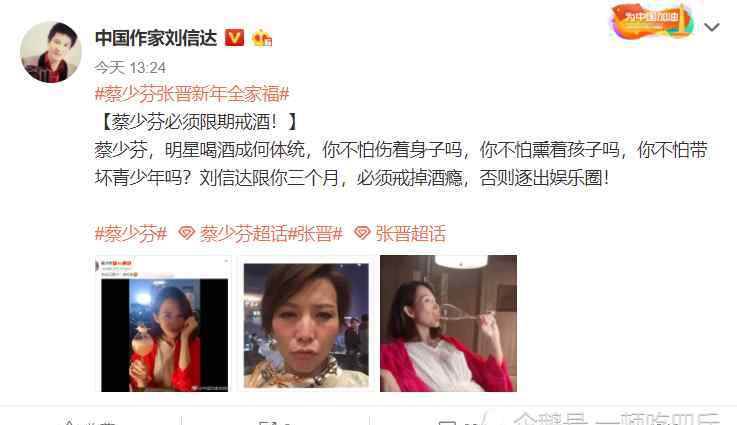Click diamond icon before 张晋超话
Image resolution: width=737 pixels, height=425 pixels.
click(362, 233)
